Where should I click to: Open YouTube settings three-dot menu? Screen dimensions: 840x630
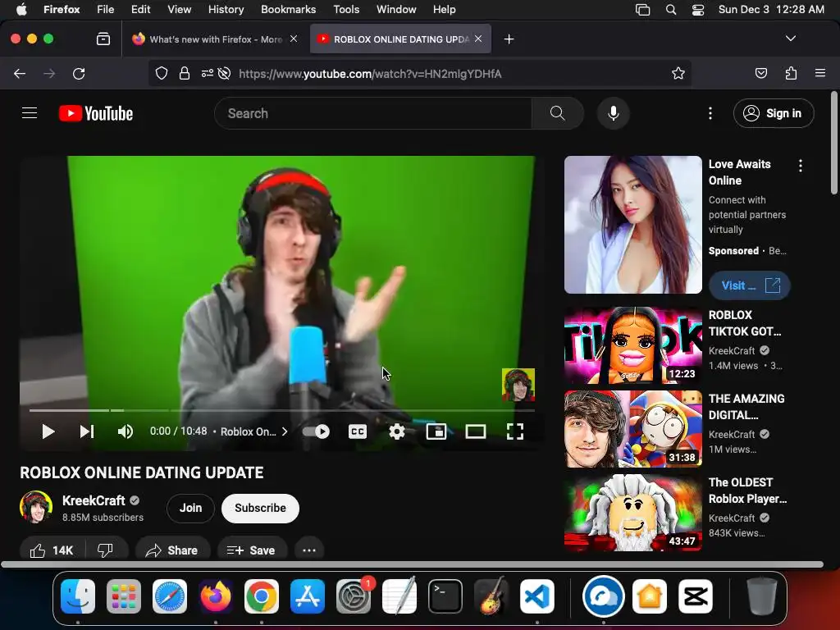pyautogui.click(x=710, y=113)
